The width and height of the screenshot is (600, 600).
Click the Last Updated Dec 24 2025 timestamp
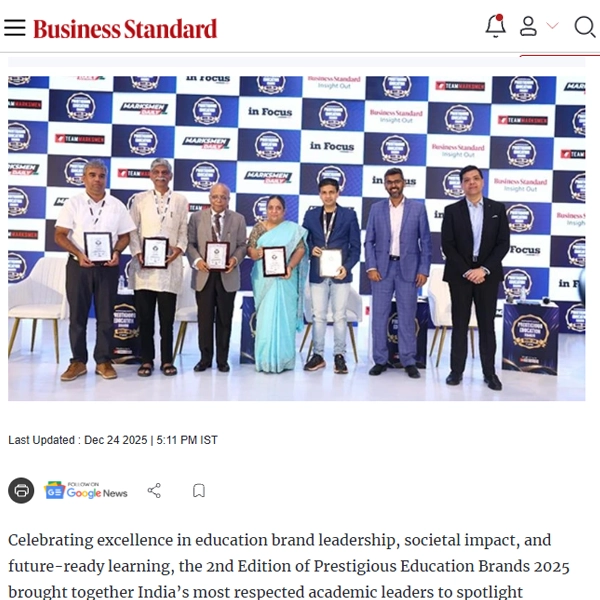click(x=113, y=440)
